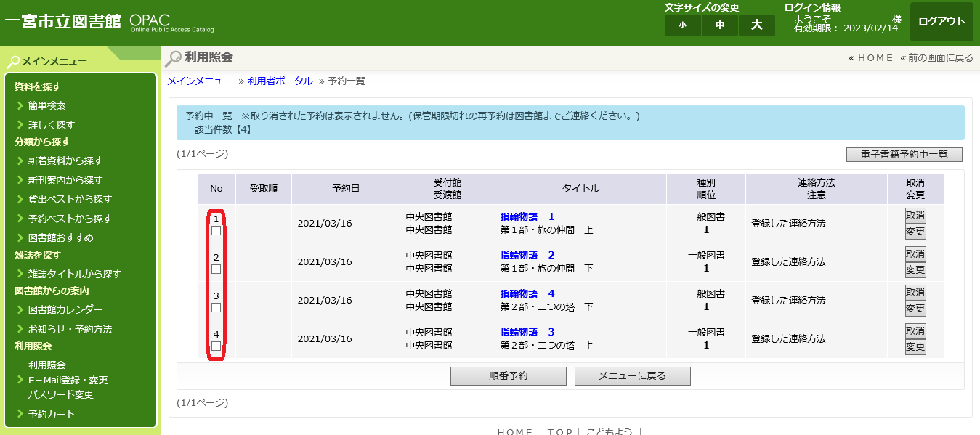Click the メニューに戻る button
The image size is (980, 435).
point(632,376)
